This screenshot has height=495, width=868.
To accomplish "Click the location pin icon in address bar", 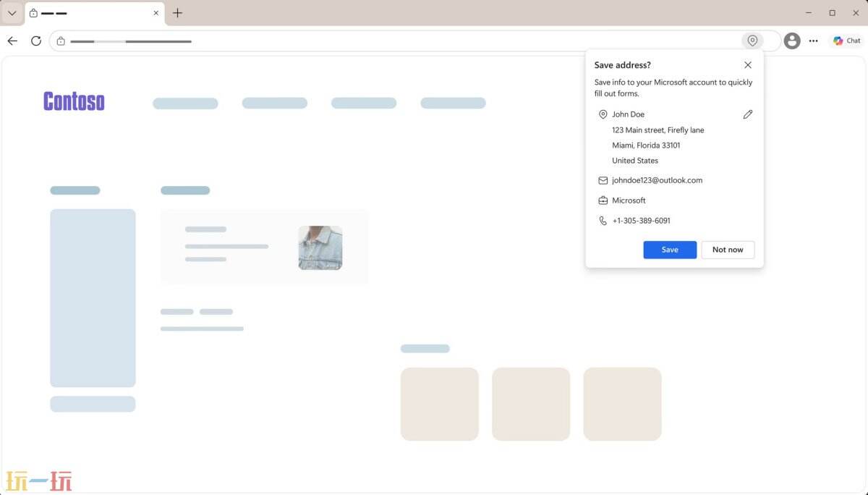I will (752, 41).
